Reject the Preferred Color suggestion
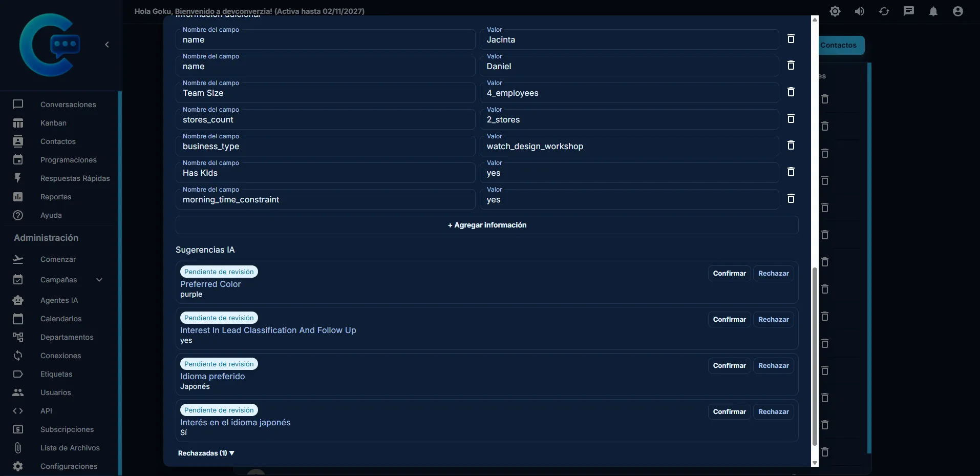Screen dimensions: 980x476 click(773, 273)
